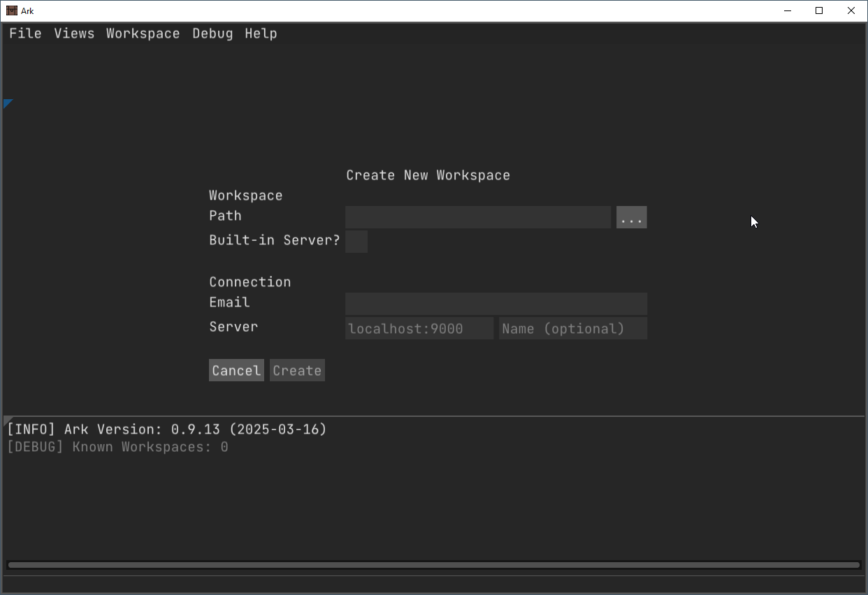Viewport: 868px width, 595px height.
Task: Click the Create button
Action: click(x=297, y=370)
